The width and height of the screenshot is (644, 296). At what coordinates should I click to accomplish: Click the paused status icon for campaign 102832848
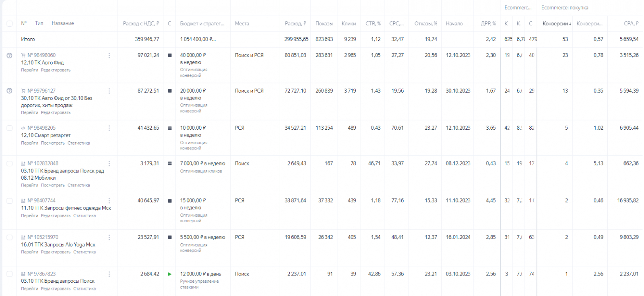(x=169, y=164)
